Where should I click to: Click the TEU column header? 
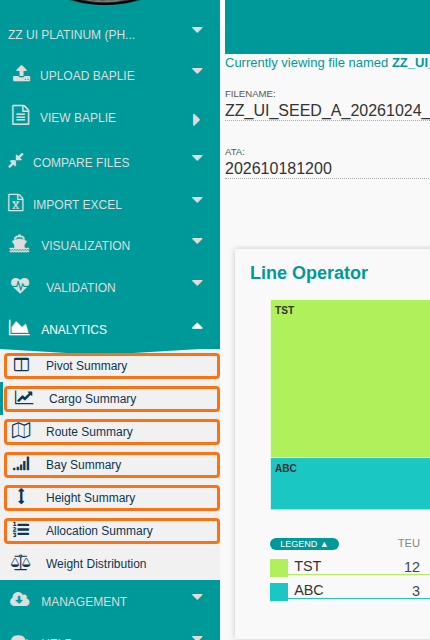pos(409,543)
